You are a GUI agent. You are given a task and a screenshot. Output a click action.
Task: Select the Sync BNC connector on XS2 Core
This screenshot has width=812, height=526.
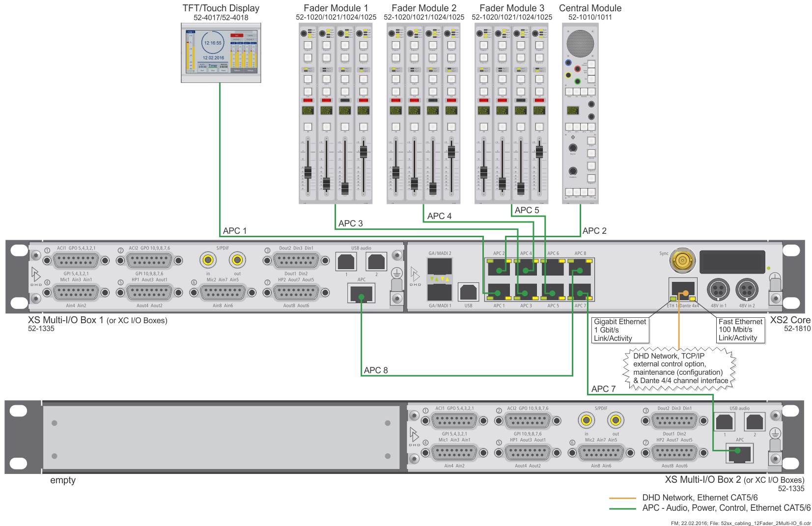683,260
